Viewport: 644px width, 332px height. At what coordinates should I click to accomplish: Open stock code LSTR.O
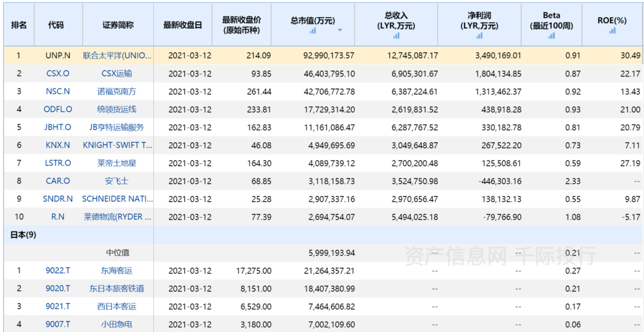point(58,164)
